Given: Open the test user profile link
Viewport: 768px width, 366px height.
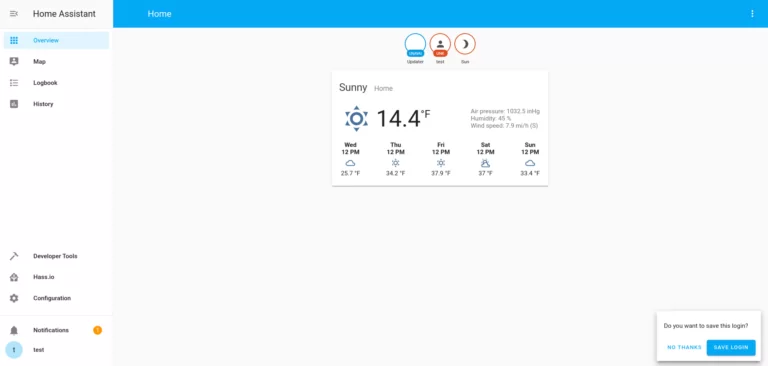Looking at the screenshot, I should 39,350.
